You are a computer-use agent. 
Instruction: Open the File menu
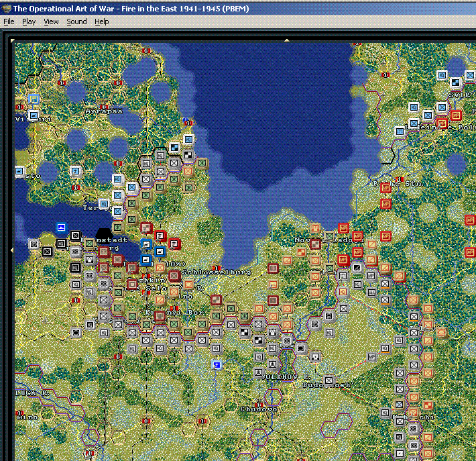pyautogui.click(x=9, y=21)
